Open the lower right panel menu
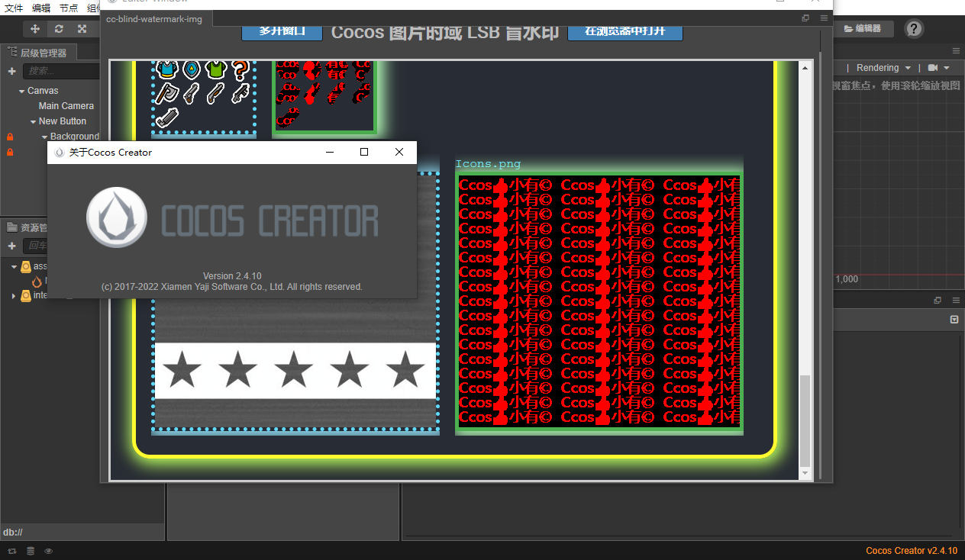 point(956,301)
